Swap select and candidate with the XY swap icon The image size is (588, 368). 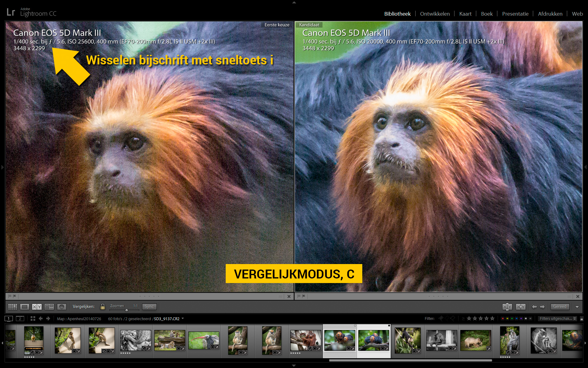507,307
